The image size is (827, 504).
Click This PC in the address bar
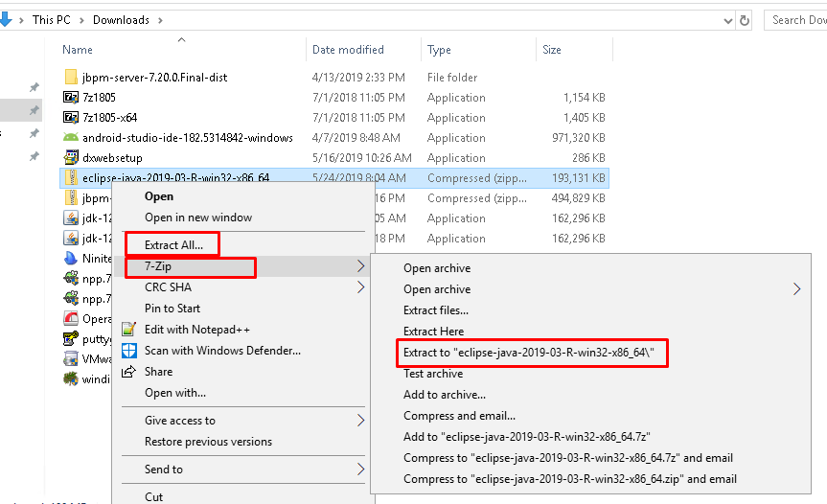click(51, 20)
